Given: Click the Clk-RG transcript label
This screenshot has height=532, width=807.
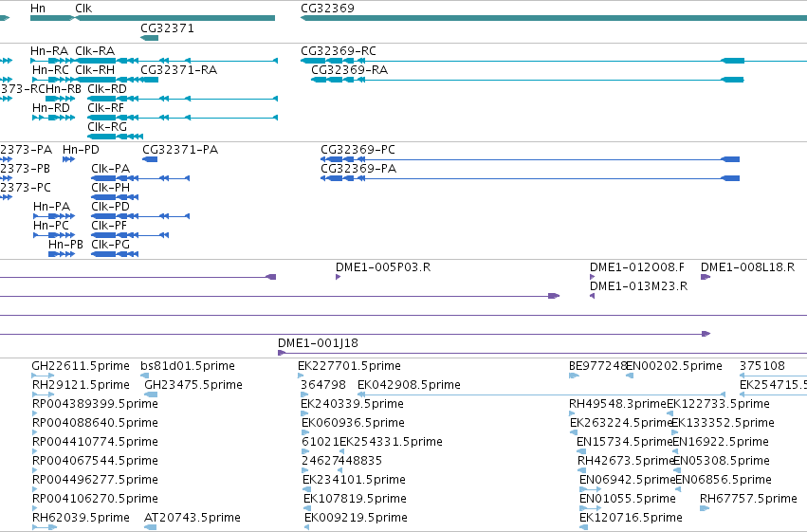Looking at the screenshot, I should [x=107, y=127].
